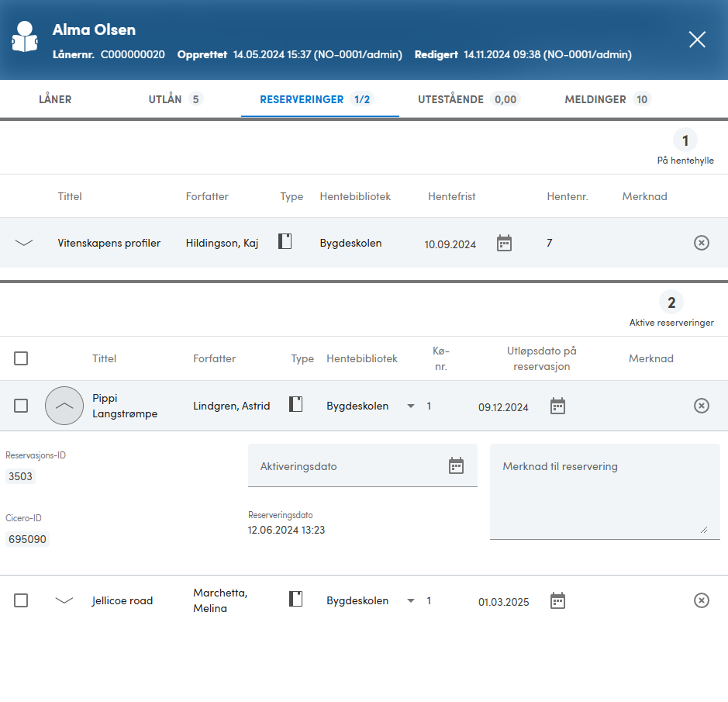Click the Hentenr. value 7
Viewport: 728px width, 702px height.
pyautogui.click(x=549, y=243)
